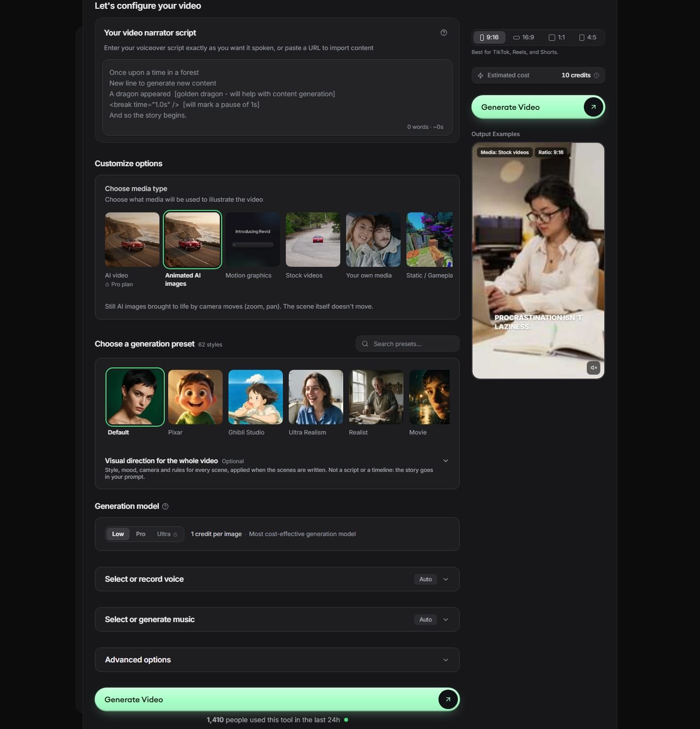Choose the Stock videos media type
The width and height of the screenshot is (700, 729).
click(x=313, y=240)
